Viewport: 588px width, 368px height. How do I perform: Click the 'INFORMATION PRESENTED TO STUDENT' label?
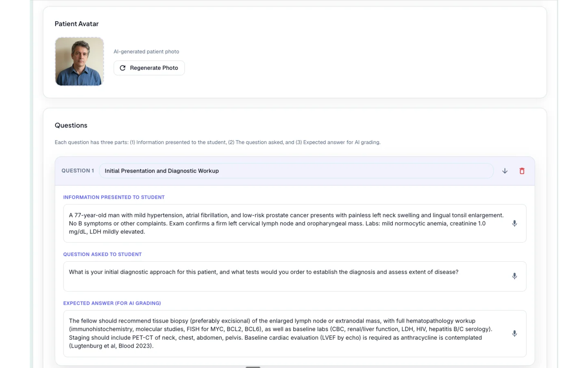[114, 197]
